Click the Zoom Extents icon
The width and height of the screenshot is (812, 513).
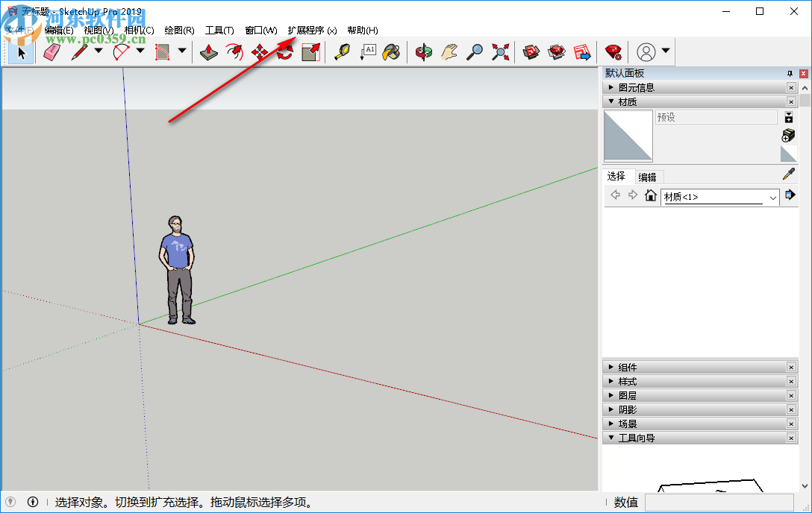[x=500, y=52]
